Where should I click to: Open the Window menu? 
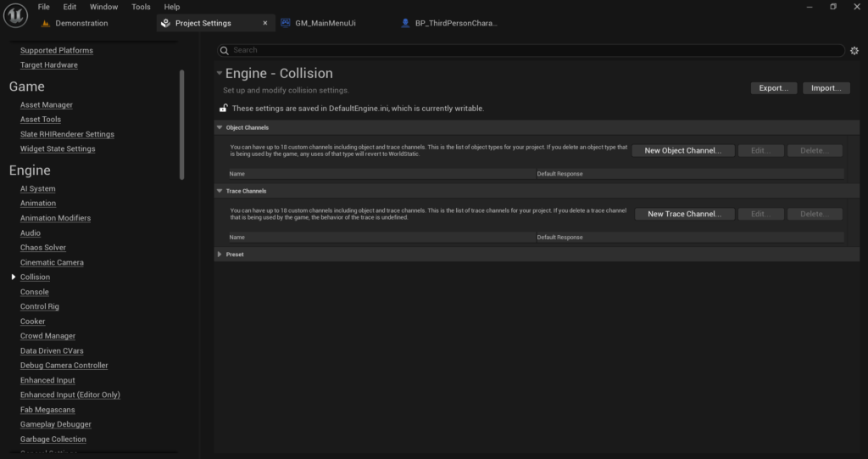103,7
